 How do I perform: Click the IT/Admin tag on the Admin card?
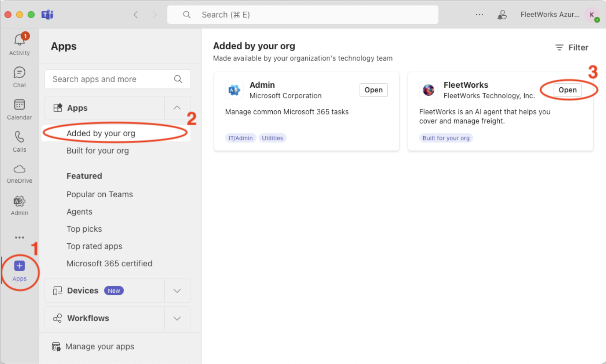pyautogui.click(x=241, y=138)
